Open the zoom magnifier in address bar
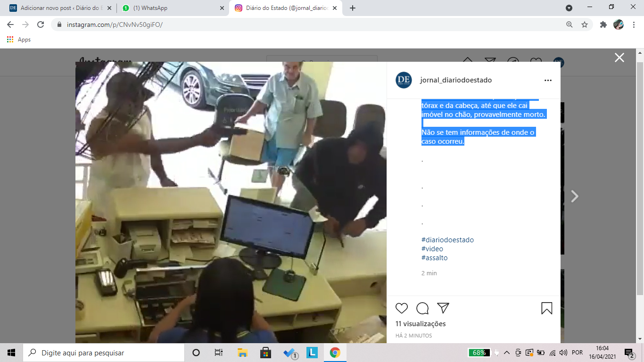 tap(570, 25)
